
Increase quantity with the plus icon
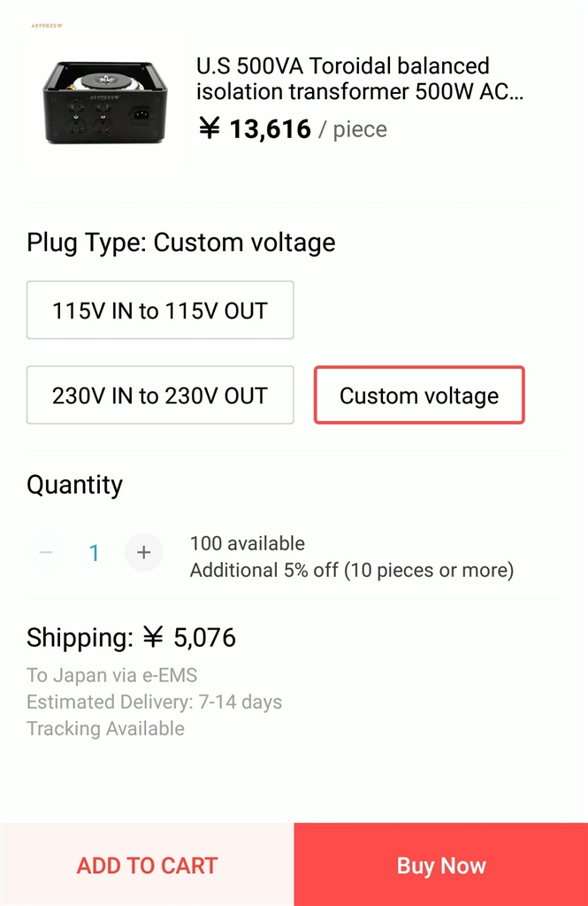click(x=144, y=553)
